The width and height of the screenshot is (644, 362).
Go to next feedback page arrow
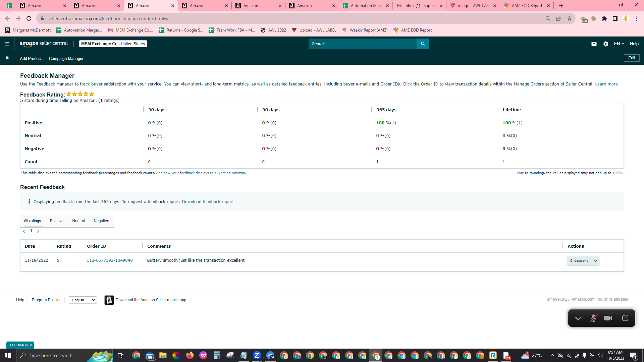coord(38,231)
